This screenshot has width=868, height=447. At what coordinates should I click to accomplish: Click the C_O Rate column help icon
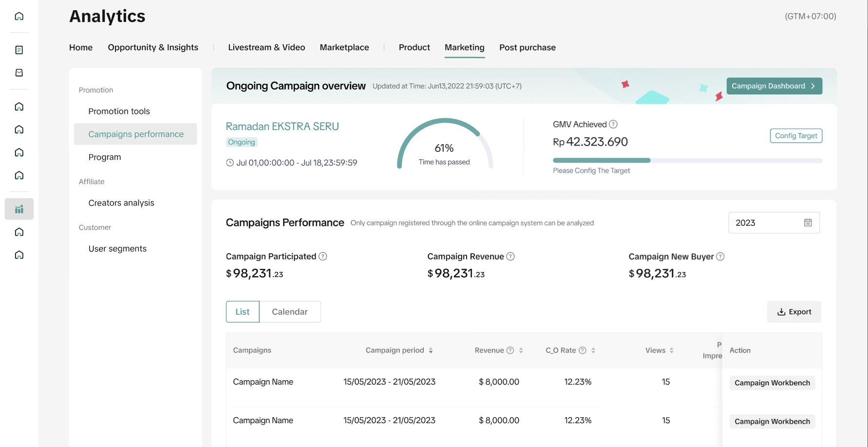pos(582,350)
